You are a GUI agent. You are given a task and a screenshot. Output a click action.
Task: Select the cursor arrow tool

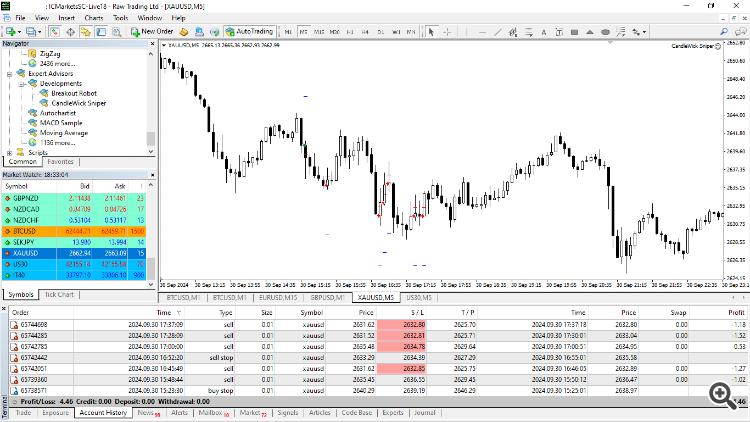[431, 32]
